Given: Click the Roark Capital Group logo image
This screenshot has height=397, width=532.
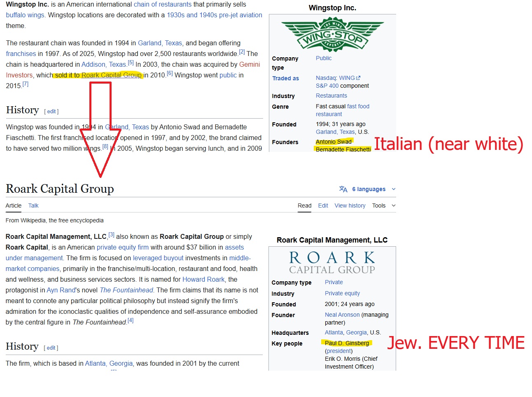Looking at the screenshot, I should click(x=332, y=263).
